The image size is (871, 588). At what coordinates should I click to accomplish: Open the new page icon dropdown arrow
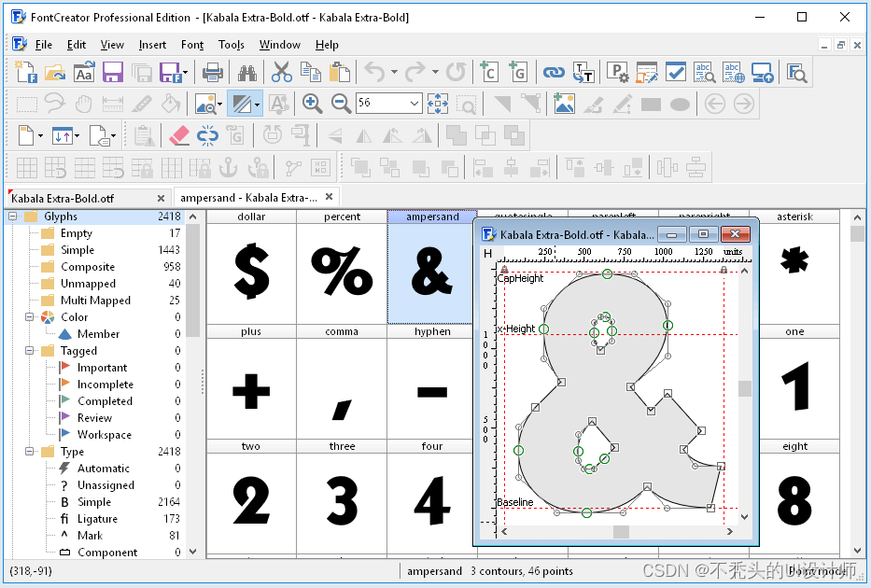coord(40,135)
